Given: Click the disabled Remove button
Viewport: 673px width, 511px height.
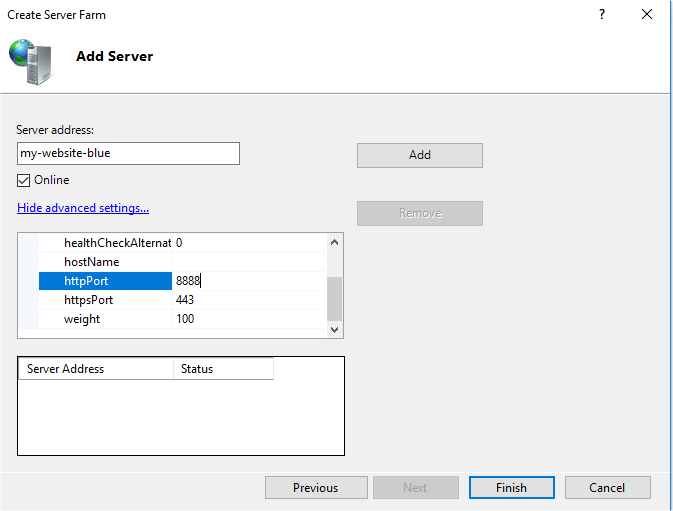Looking at the screenshot, I should [x=420, y=213].
